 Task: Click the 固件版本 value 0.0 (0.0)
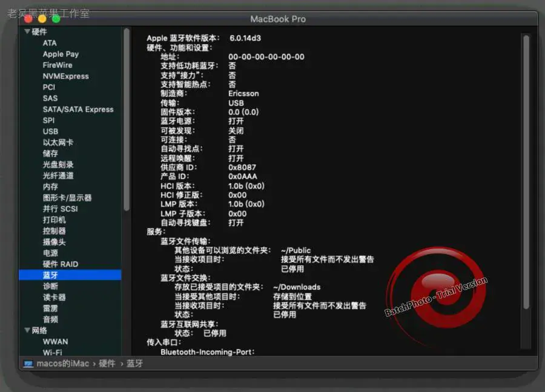point(243,112)
